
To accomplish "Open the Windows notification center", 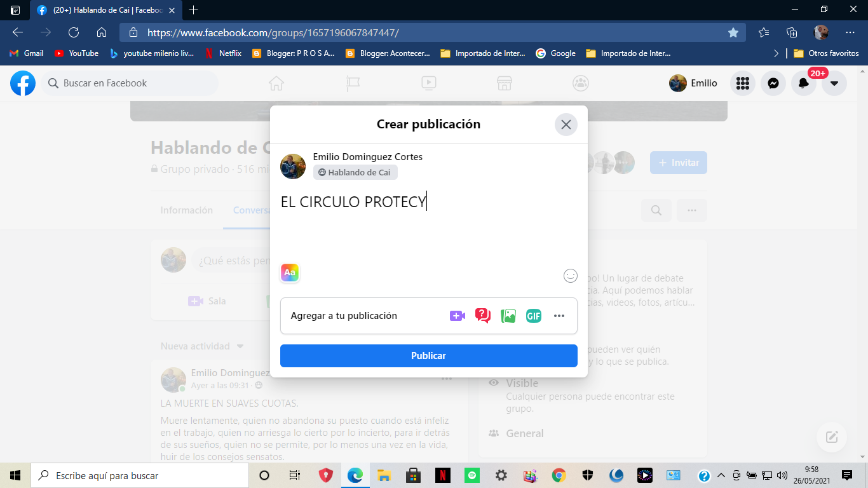I will (847, 475).
